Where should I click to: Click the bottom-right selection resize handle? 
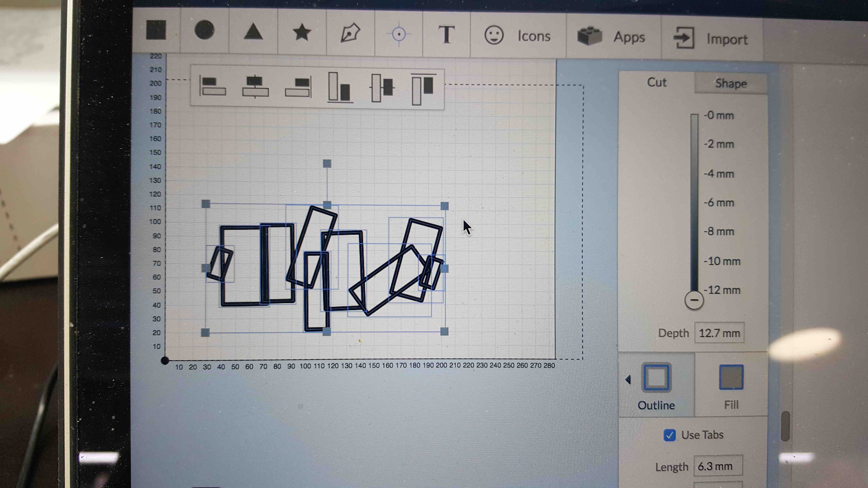444,332
